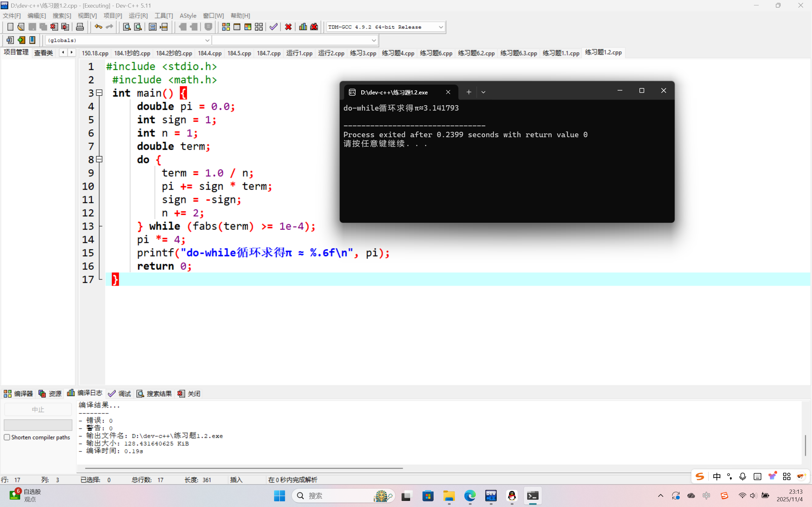This screenshot has width=812, height=507.
Task: Click the Find magnifier toolbar icon
Action: click(127, 27)
